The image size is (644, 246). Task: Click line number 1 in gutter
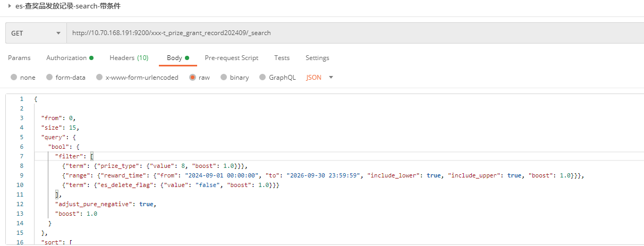21,99
